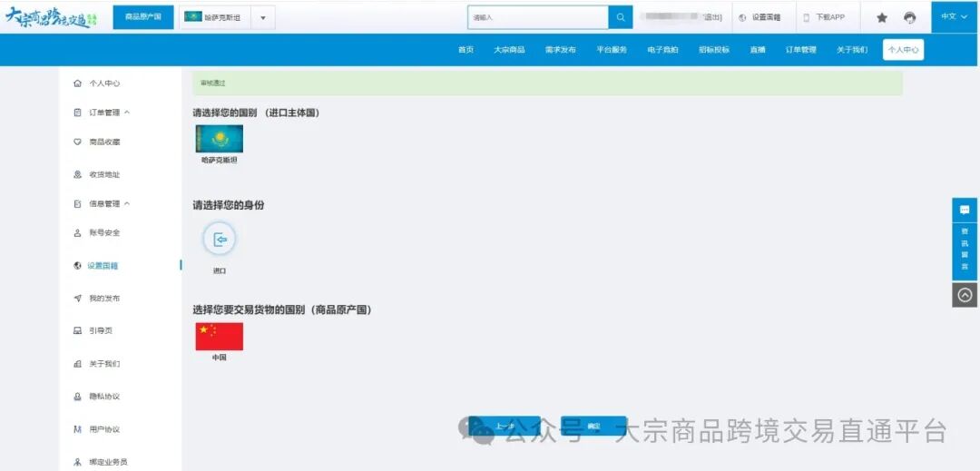Select the Kazakhstan flag as import country
980x471 pixels.
(219, 139)
